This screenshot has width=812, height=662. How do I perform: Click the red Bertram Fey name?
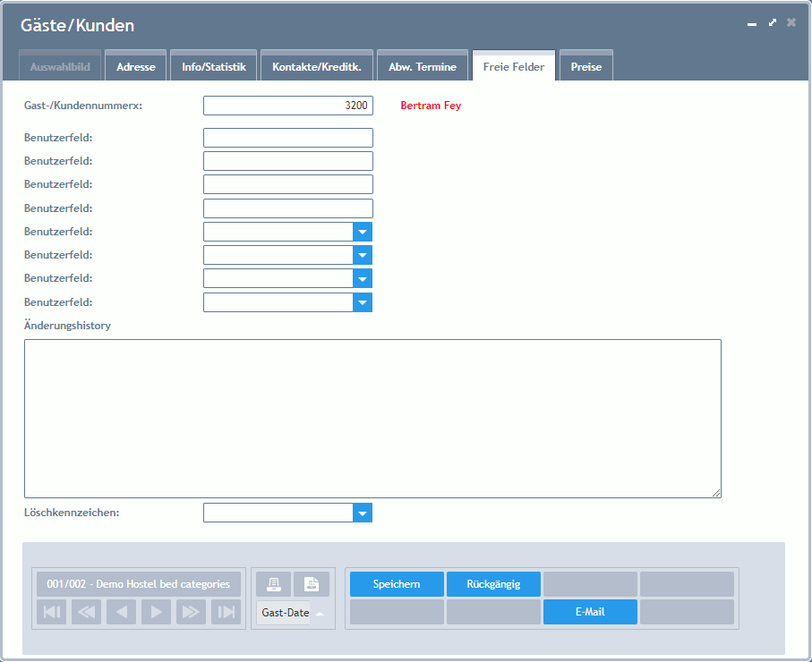pos(431,106)
